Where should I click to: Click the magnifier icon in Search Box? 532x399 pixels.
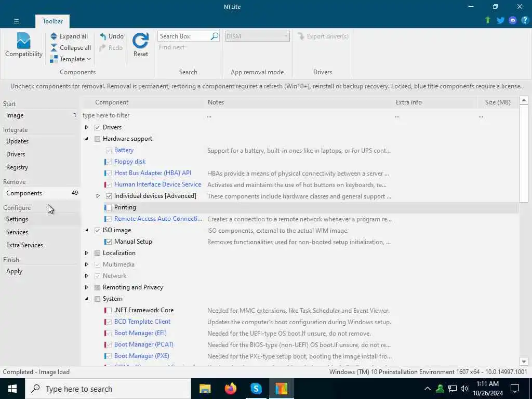tap(215, 36)
